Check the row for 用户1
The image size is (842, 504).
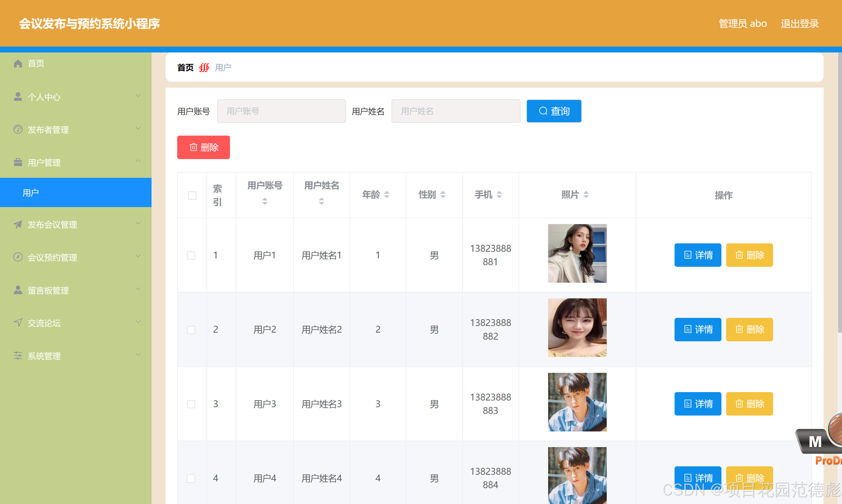pos(191,255)
